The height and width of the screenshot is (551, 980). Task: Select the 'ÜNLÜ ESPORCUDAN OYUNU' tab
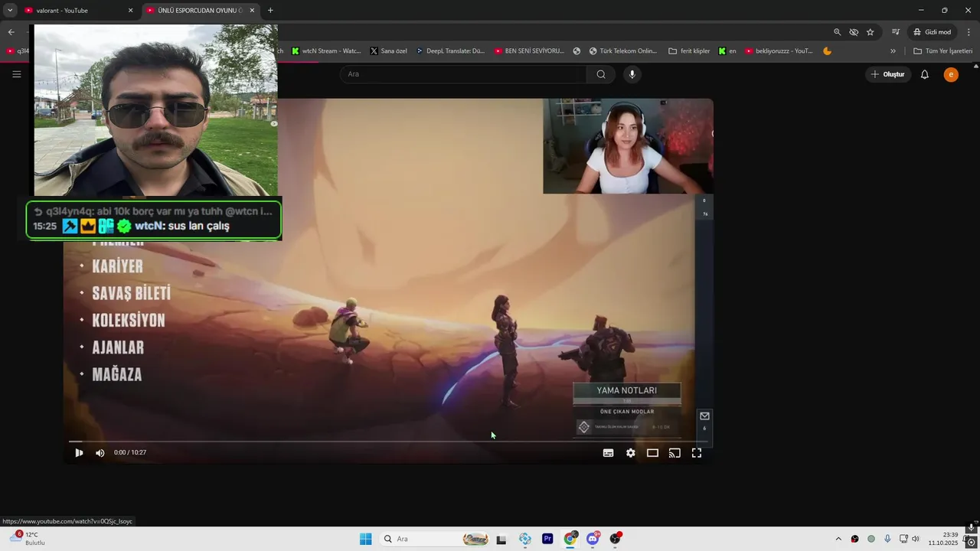click(x=201, y=11)
